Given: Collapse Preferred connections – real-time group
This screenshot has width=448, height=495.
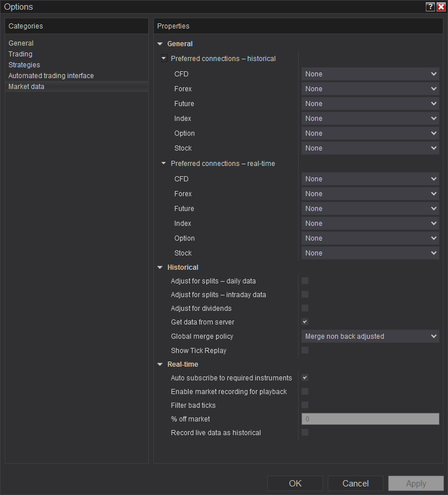Looking at the screenshot, I should point(164,164).
